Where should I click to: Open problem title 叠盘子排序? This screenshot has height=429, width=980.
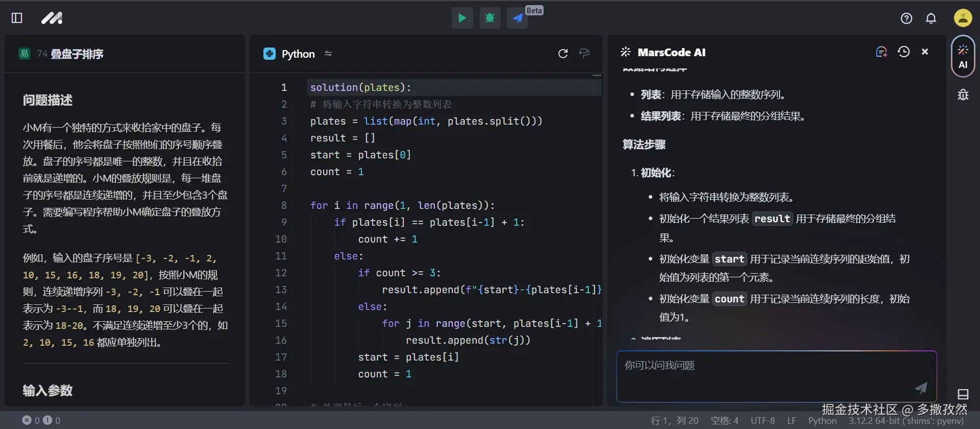[x=77, y=54]
